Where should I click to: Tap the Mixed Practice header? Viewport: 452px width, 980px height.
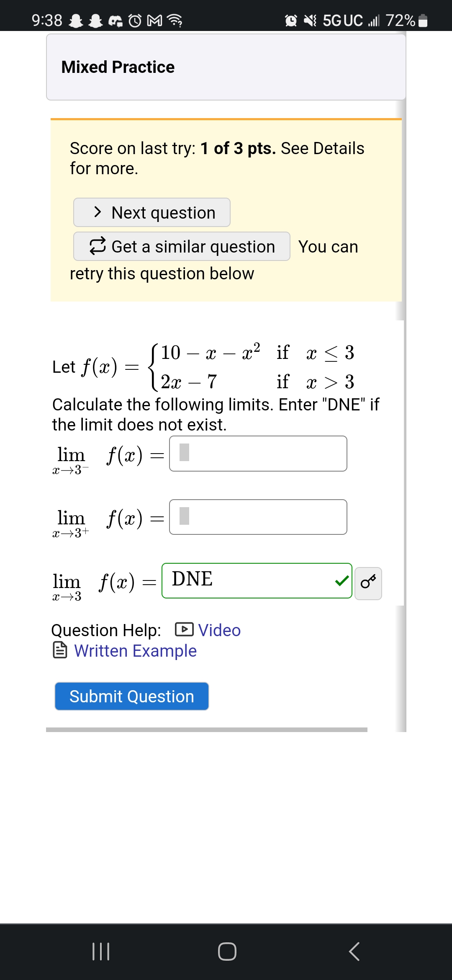(x=118, y=66)
